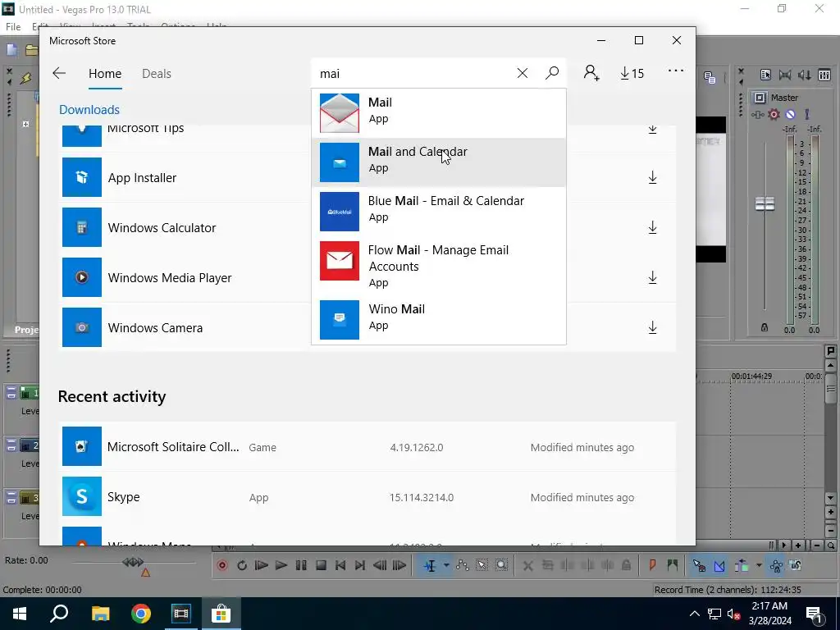Choose Blue Mail - Email & Calendar suggestion
The height and width of the screenshot is (630, 840).
(439, 212)
